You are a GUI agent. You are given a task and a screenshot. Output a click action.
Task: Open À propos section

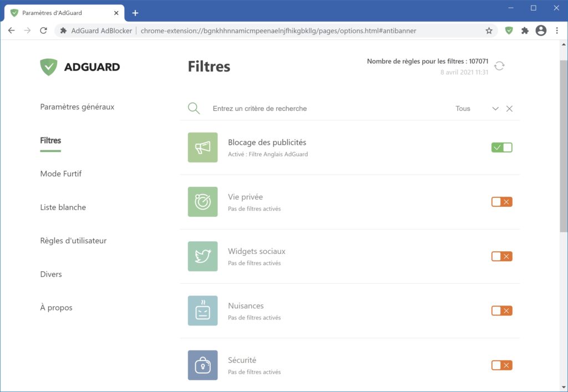point(56,308)
